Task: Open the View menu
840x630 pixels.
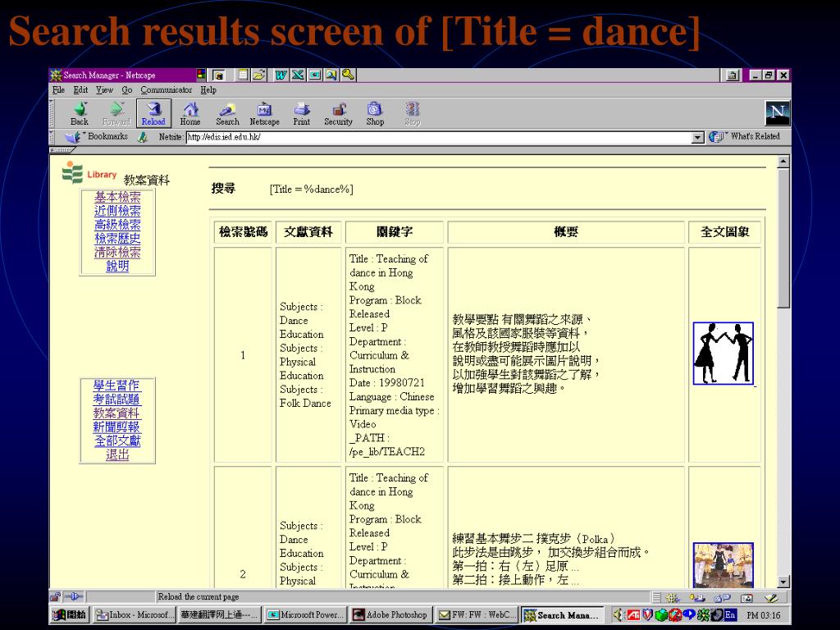Action: (x=104, y=90)
